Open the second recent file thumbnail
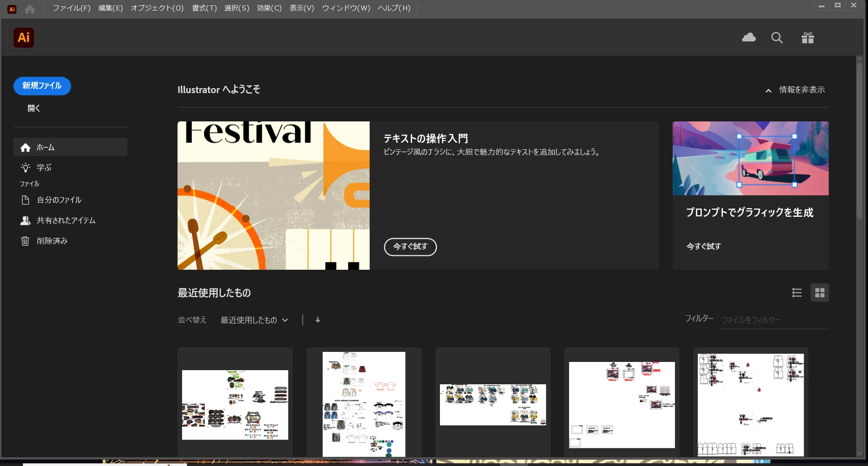Viewport: 868px width, 466px height. click(364, 404)
